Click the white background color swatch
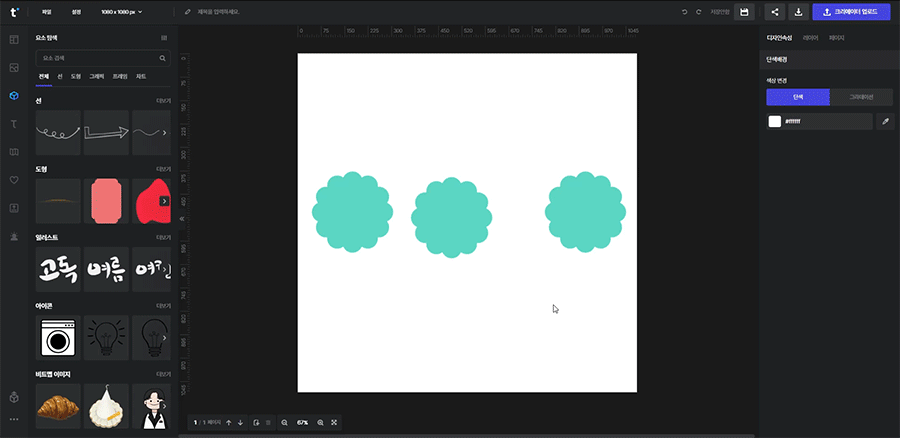 click(774, 121)
